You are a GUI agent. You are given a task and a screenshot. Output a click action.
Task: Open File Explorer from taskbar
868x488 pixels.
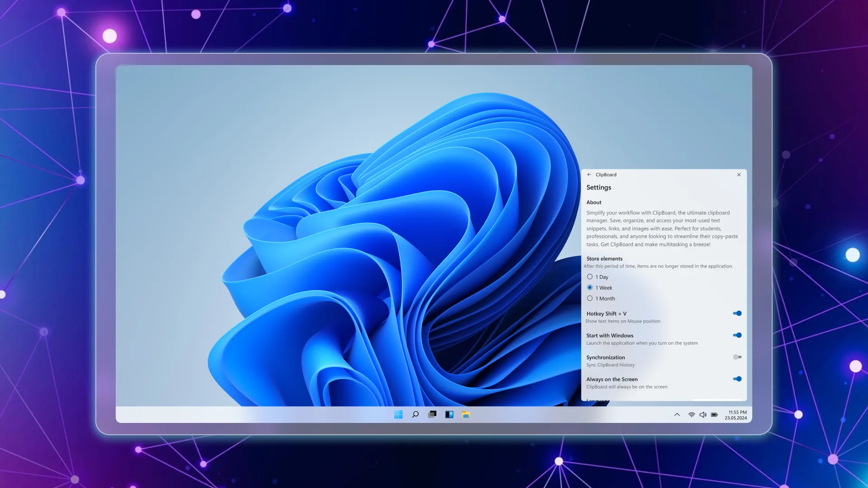pyautogui.click(x=466, y=414)
